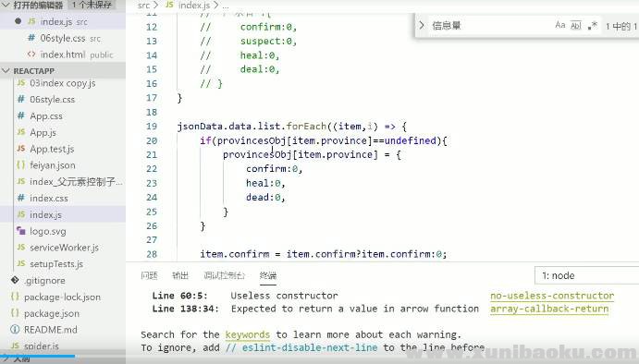Click the find input containing 信息量

coord(489,26)
